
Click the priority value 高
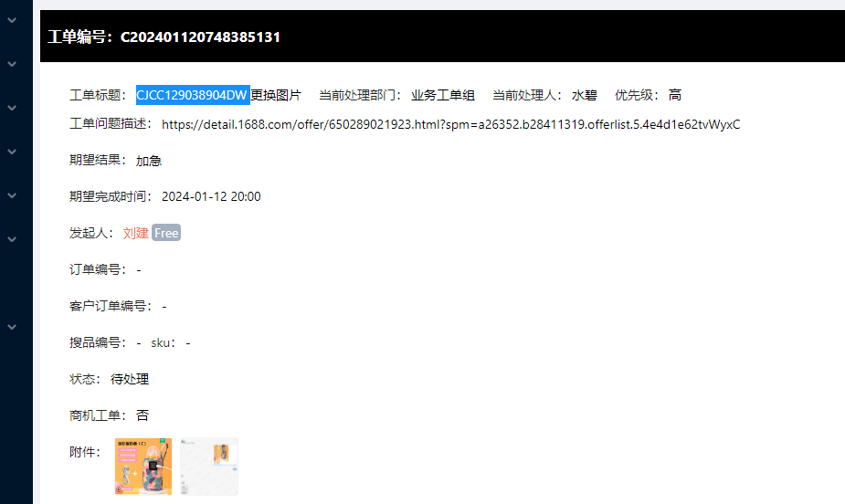tap(675, 95)
